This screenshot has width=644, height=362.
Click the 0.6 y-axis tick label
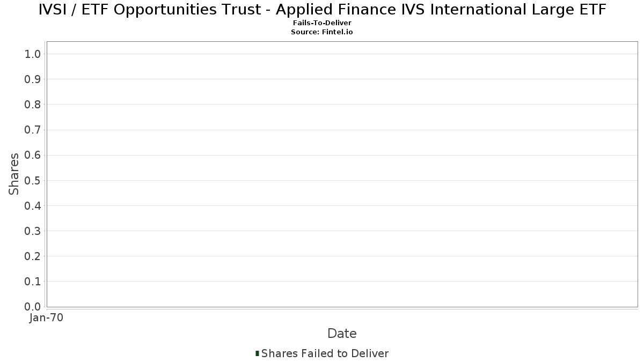33,155
